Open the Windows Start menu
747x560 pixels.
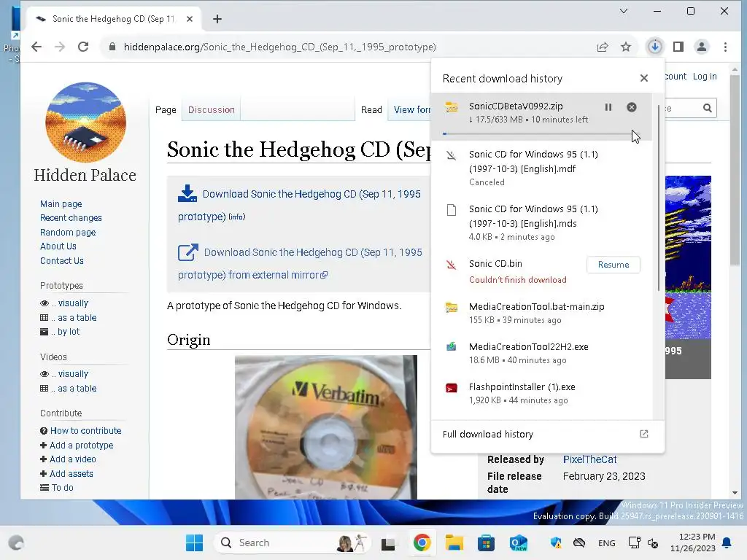[x=194, y=542]
